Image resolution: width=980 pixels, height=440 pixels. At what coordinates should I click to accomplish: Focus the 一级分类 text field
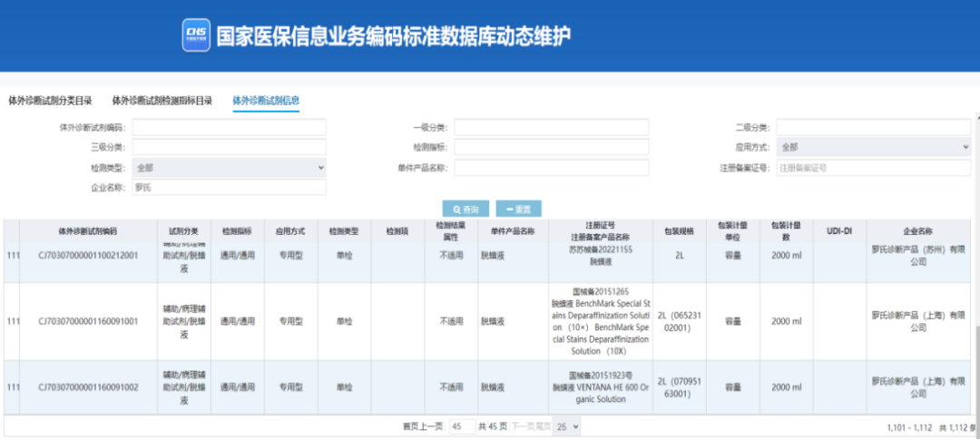(552, 127)
